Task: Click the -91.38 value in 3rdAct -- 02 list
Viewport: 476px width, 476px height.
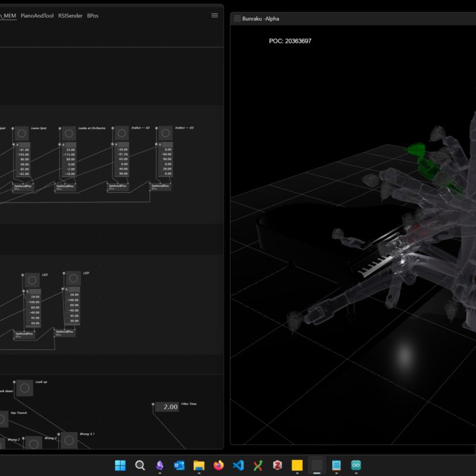Action: (x=123, y=155)
